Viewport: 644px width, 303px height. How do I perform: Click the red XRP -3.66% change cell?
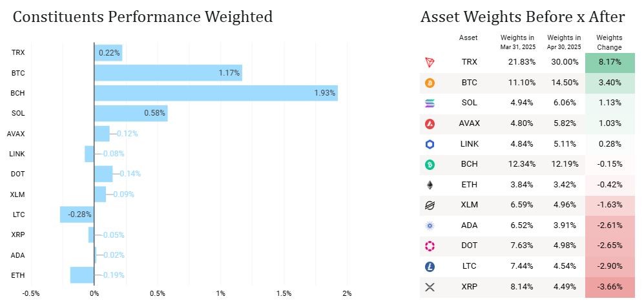pos(609,287)
